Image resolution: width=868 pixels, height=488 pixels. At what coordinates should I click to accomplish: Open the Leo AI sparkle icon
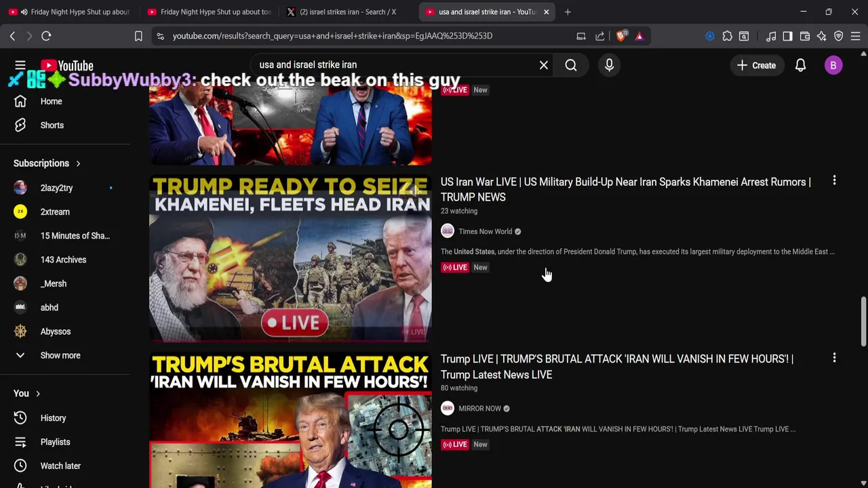point(822,36)
